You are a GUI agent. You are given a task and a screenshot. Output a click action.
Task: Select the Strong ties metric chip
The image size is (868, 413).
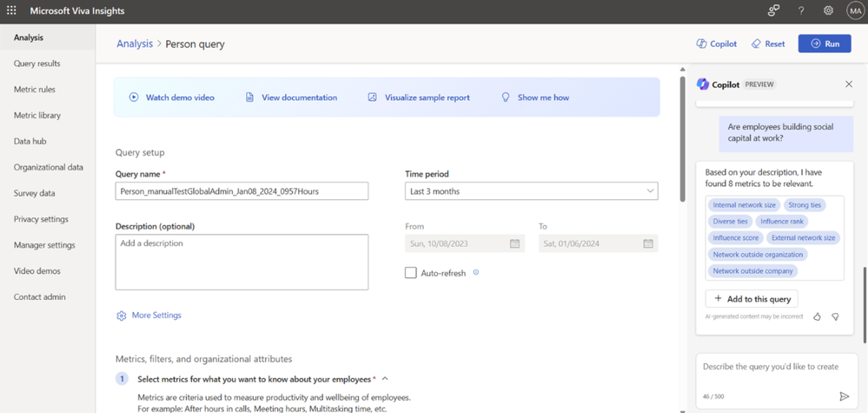tap(805, 205)
